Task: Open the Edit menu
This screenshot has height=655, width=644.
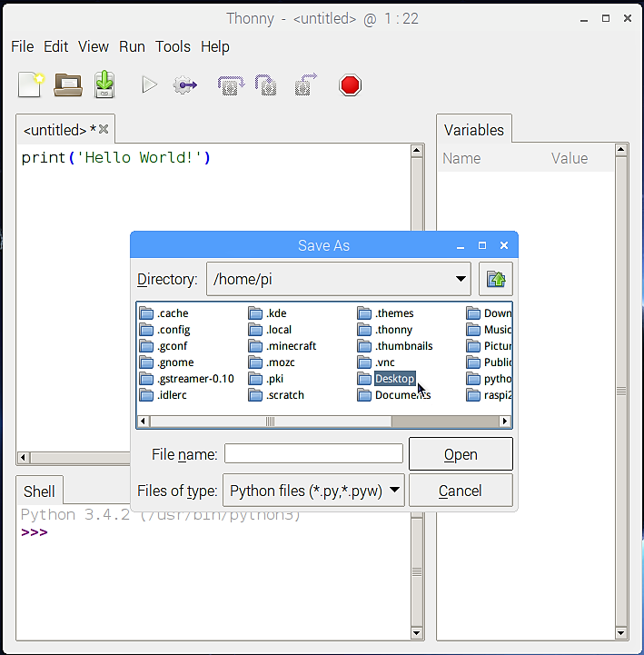Action: click(55, 46)
